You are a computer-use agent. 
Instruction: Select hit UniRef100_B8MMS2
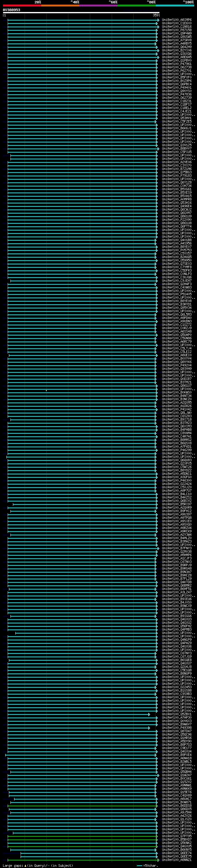176,440
